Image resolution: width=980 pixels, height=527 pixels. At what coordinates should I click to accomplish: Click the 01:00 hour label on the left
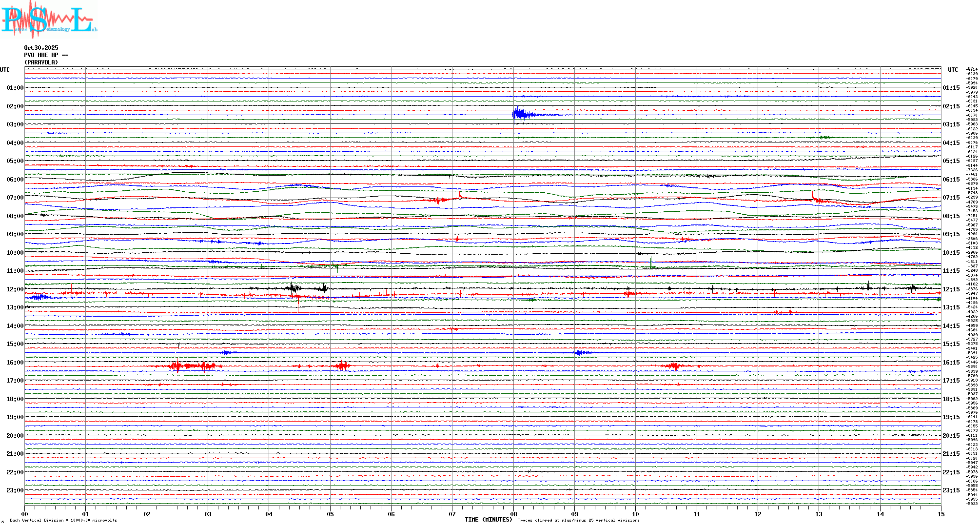15,88
